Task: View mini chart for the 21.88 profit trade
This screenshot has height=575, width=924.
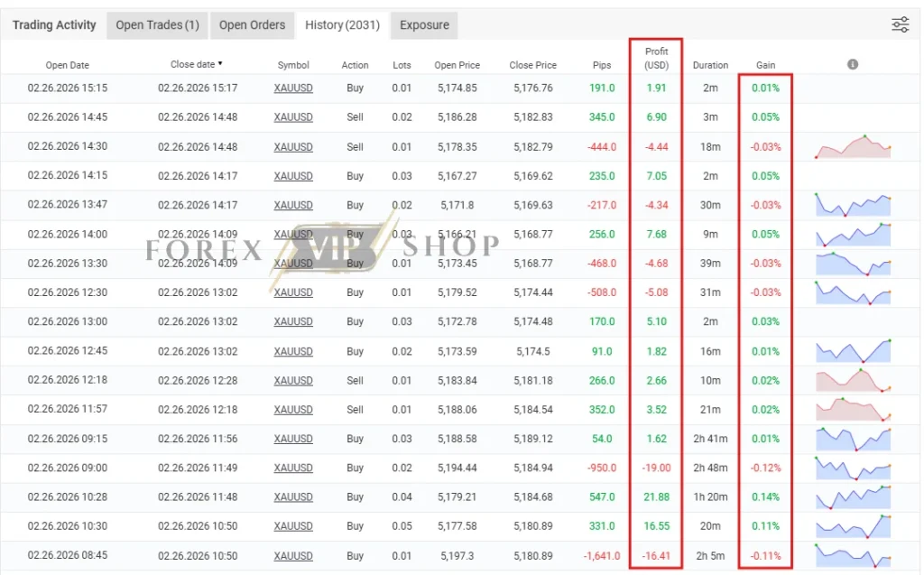Action: 853,497
